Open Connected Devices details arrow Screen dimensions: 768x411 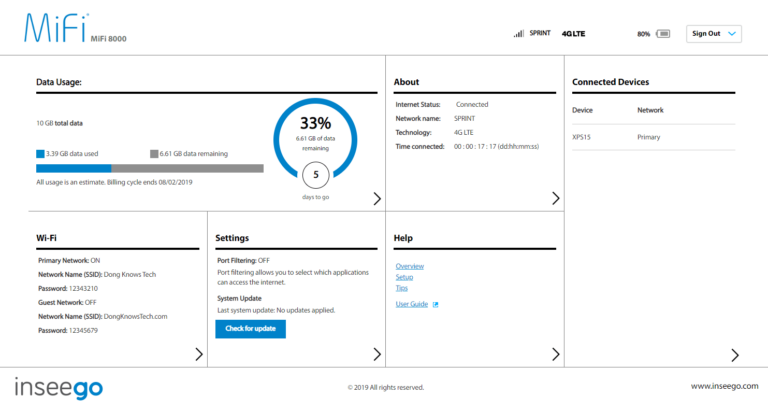(x=735, y=354)
